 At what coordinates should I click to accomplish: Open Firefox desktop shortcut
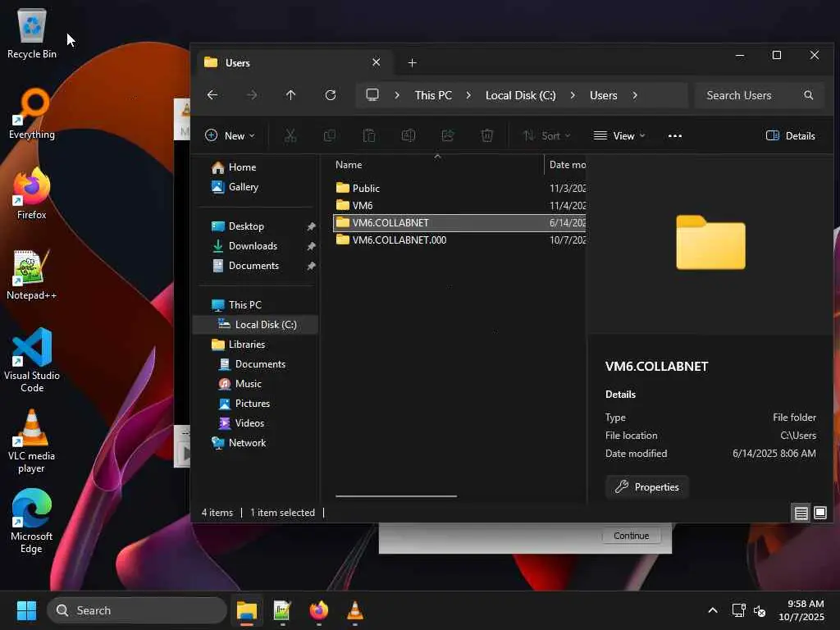pos(32,194)
